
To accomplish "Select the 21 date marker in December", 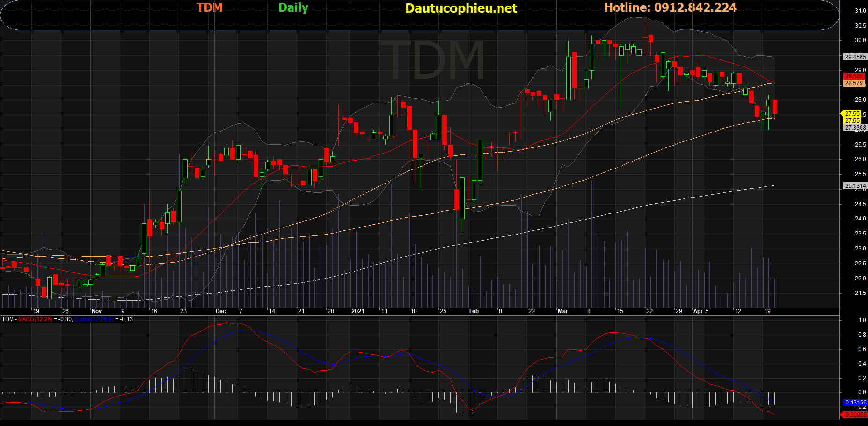I will (x=301, y=311).
